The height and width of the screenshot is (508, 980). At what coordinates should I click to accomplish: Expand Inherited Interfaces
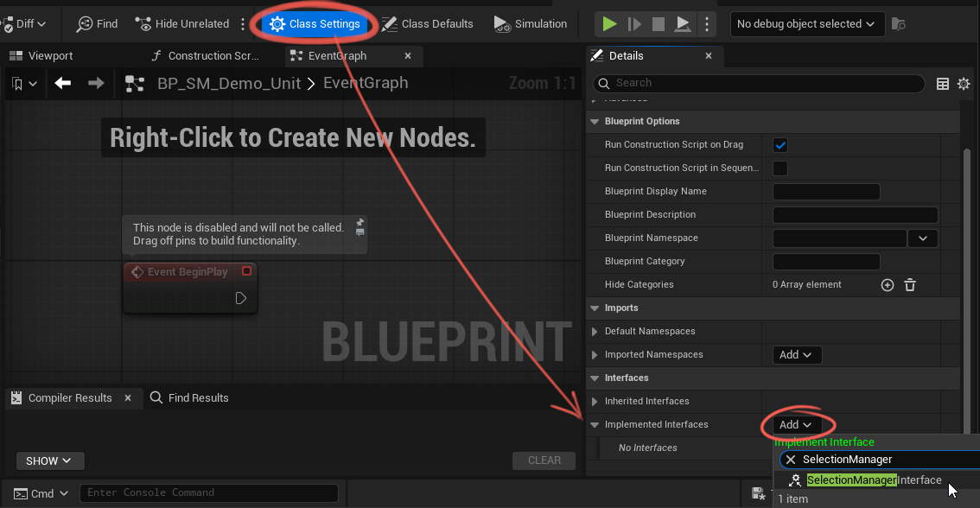[x=595, y=401]
